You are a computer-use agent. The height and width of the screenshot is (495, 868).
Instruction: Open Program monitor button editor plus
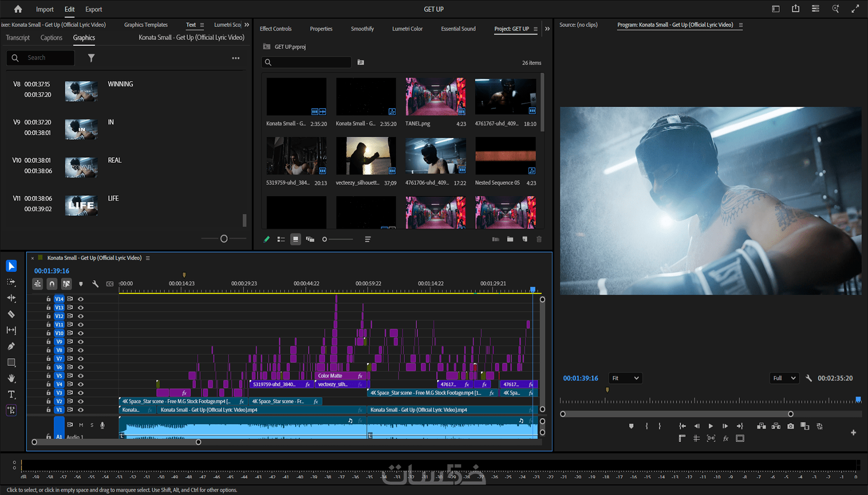point(853,433)
